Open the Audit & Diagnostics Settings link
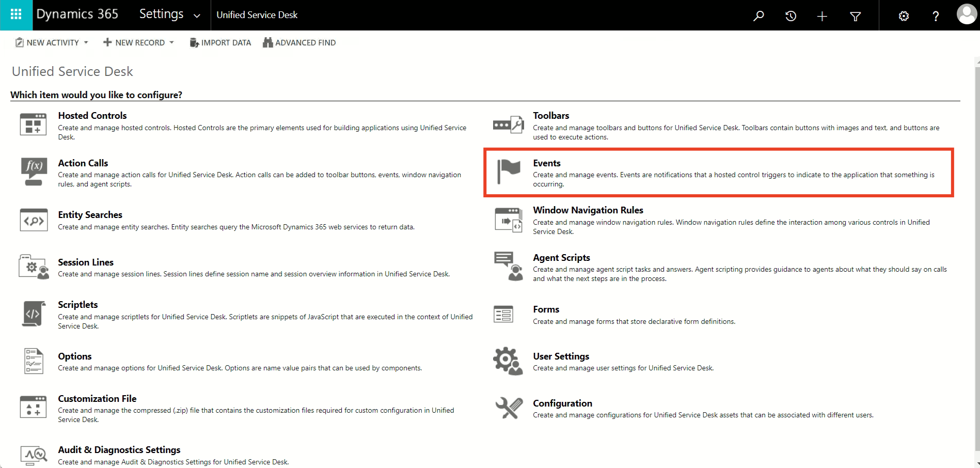 119,450
